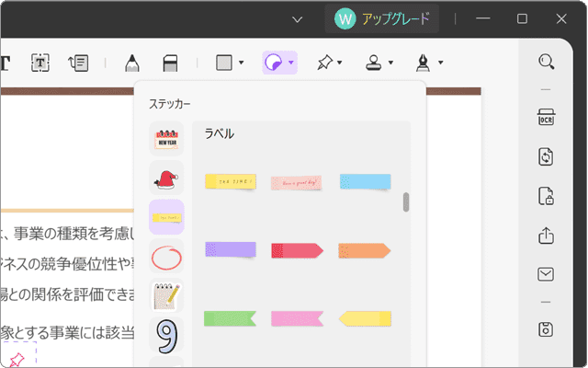Open the search magnifier in sidebar
This screenshot has width=588, height=368.
546,62
